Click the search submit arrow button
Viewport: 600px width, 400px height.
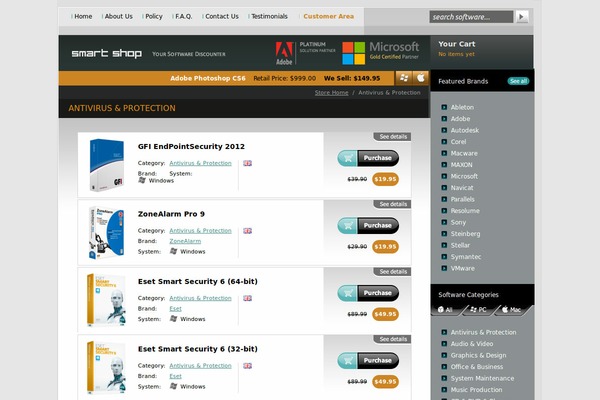[x=521, y=16]
